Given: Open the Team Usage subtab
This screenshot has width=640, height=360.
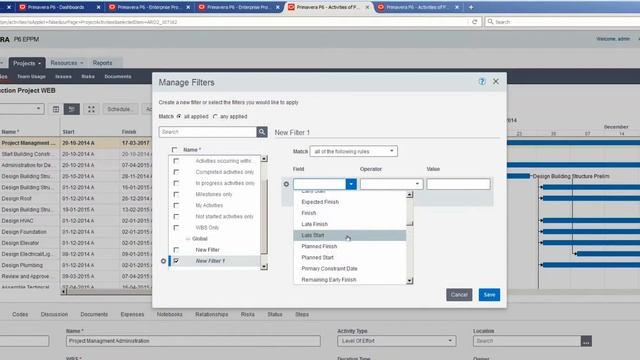Looking at the screenshot, I should coord(31,76).
